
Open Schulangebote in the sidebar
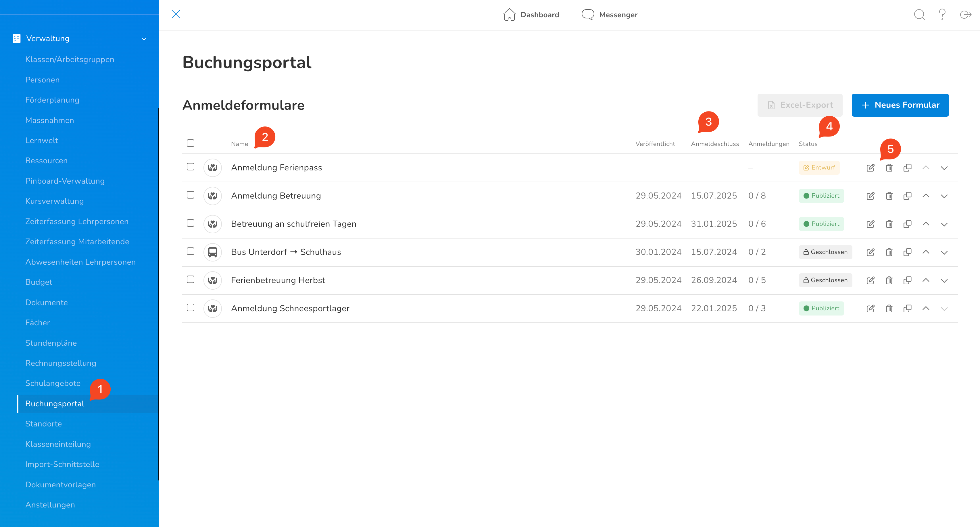coord(53,383)
